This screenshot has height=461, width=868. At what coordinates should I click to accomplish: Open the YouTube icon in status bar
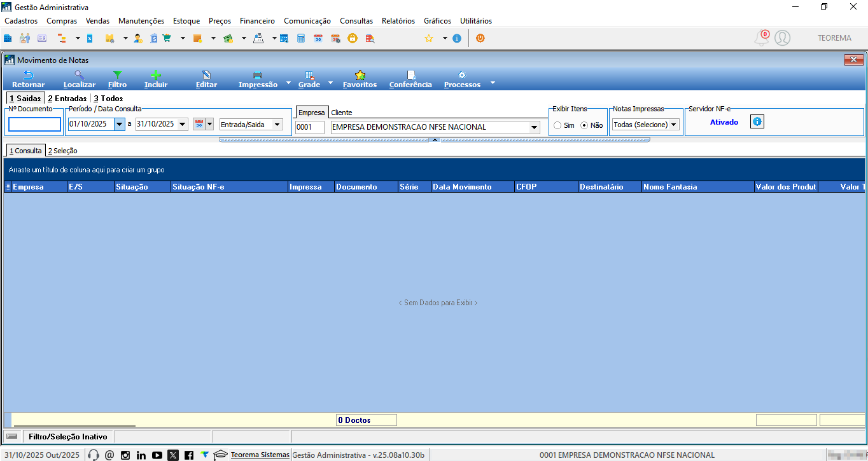(x=157, y=455)
